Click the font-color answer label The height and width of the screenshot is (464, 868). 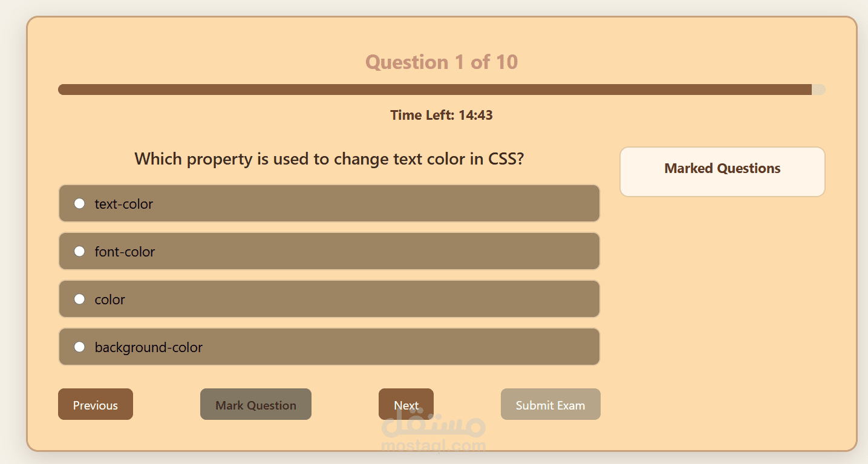[125, 252]
